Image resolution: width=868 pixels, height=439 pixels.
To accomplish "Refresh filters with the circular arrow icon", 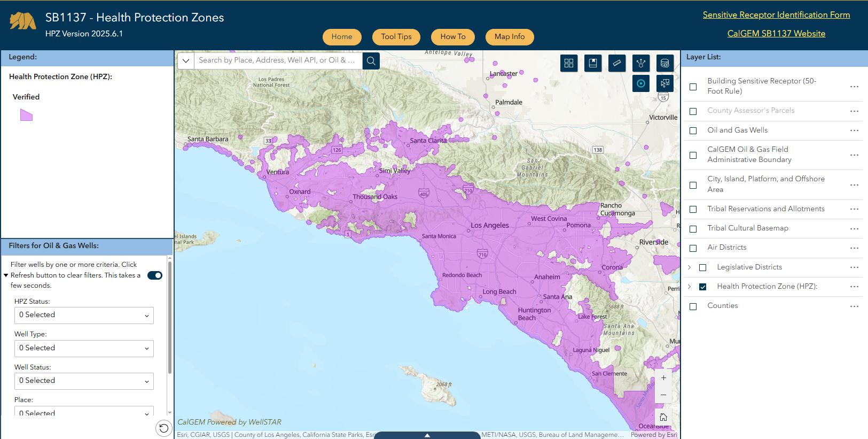I will pyautogui.click(x=164, y=428).
